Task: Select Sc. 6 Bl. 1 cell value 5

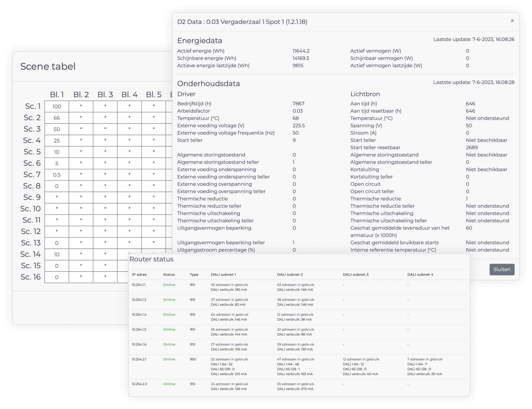Action: coord(57,163)
